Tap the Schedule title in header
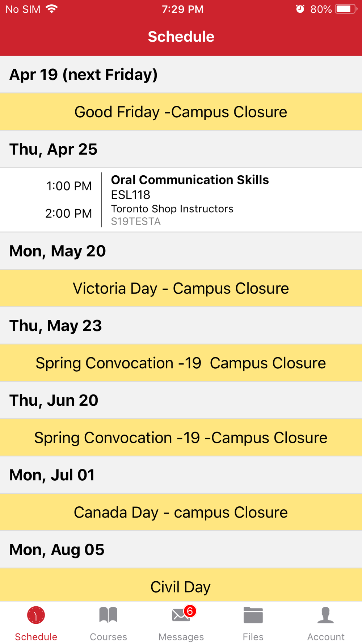The height and width of the screenshot is (644, 362). tap(181, 37)
